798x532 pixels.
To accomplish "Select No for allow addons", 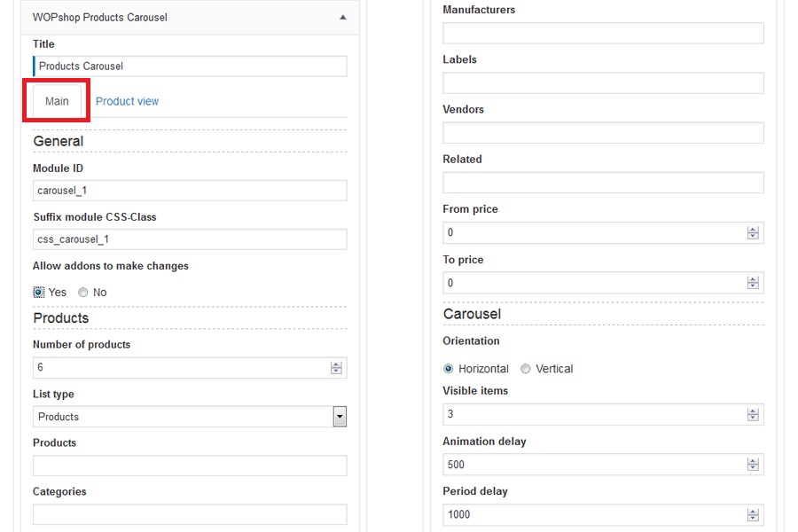I will pyautogui.click(x=83, y=292).
